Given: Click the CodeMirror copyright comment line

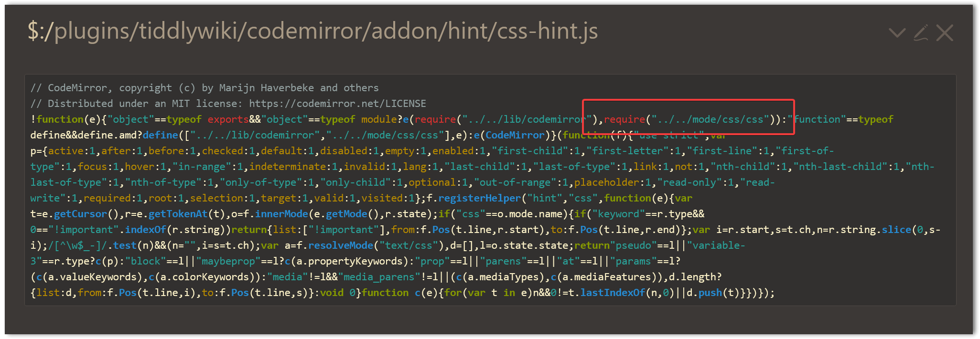Looking at the screenshot, I should pyautogui.click(x=205, y=88).
